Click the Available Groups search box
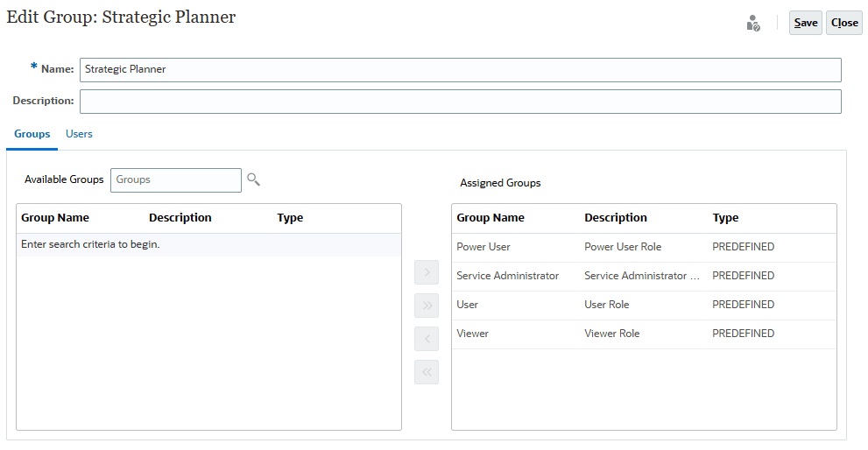Screen dimensions: 868x450 tap(175, 179)
